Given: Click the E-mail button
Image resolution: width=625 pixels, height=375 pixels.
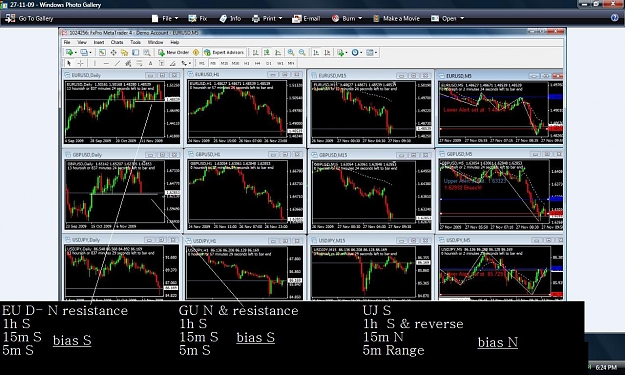Looking at the screenshot, I should click(x=306, y=18).
